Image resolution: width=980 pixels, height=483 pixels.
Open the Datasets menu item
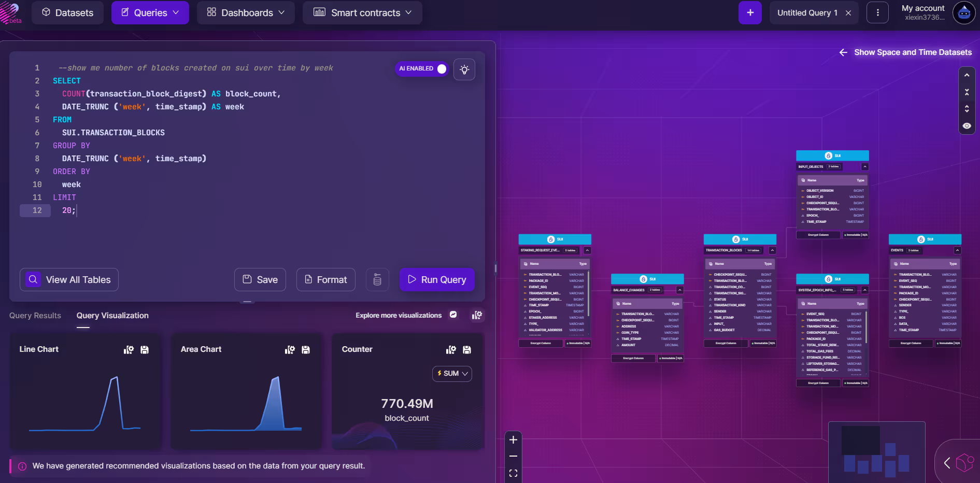[x=67, y=13]
